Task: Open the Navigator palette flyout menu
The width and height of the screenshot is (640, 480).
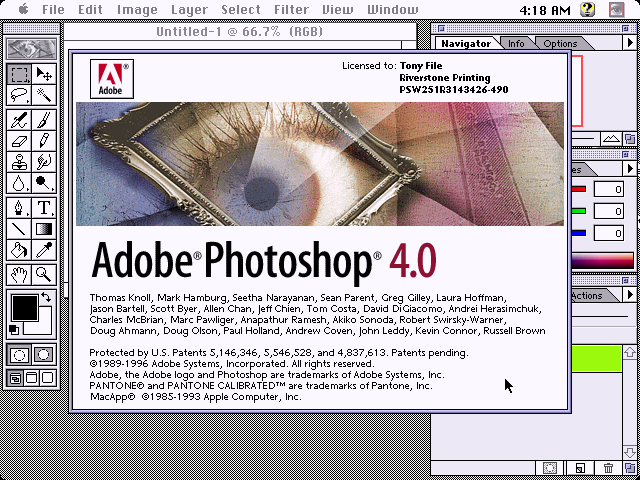Action: [x=630, y=42]
